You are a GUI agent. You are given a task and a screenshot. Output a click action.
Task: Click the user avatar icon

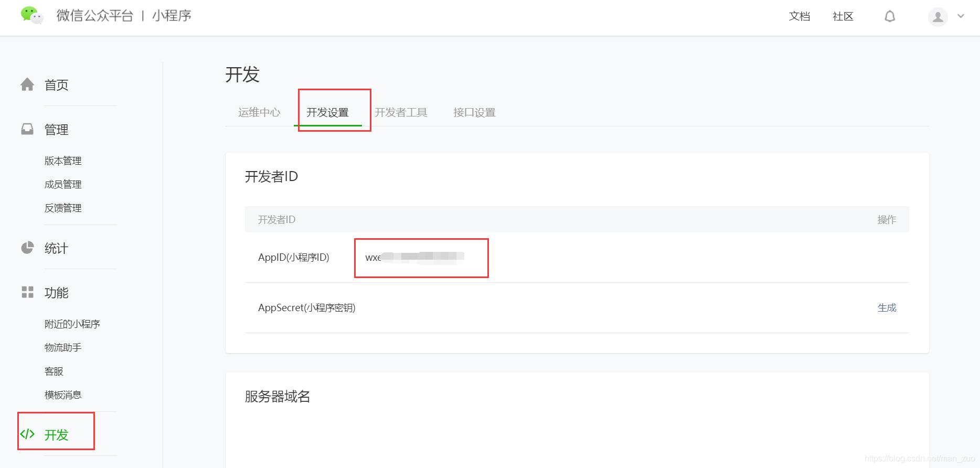[938, 17]
